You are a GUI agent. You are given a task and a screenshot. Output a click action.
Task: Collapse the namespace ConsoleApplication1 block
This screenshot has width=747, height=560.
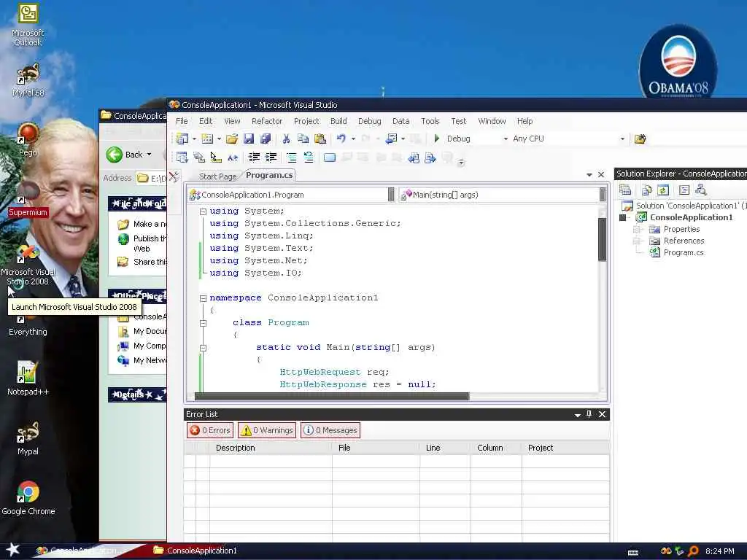203,298
